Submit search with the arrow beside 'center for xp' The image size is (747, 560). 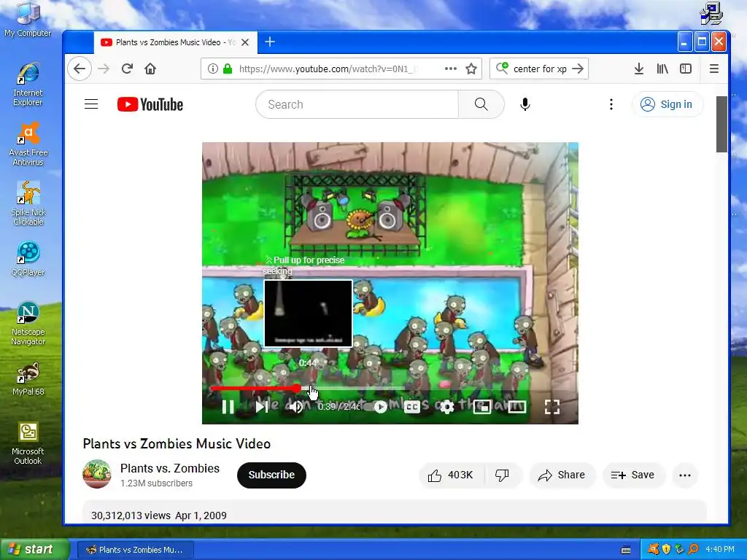[578, 69]
